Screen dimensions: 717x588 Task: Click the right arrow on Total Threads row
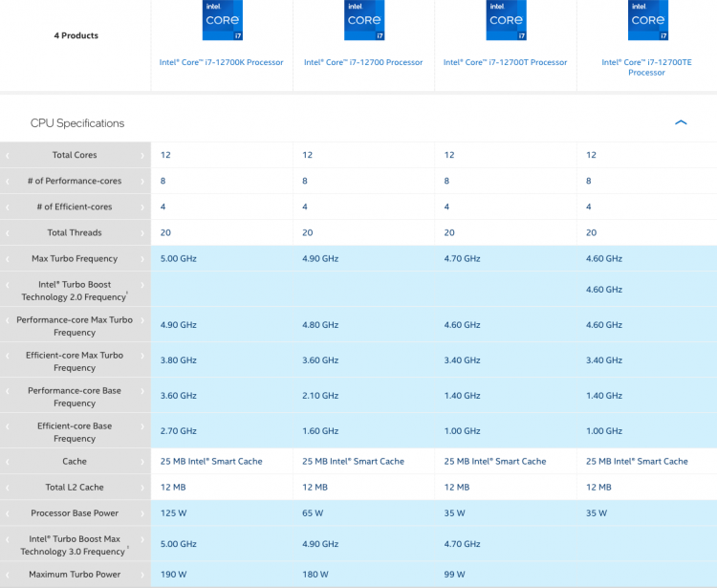pyautogui.click(x=144, y=232)
